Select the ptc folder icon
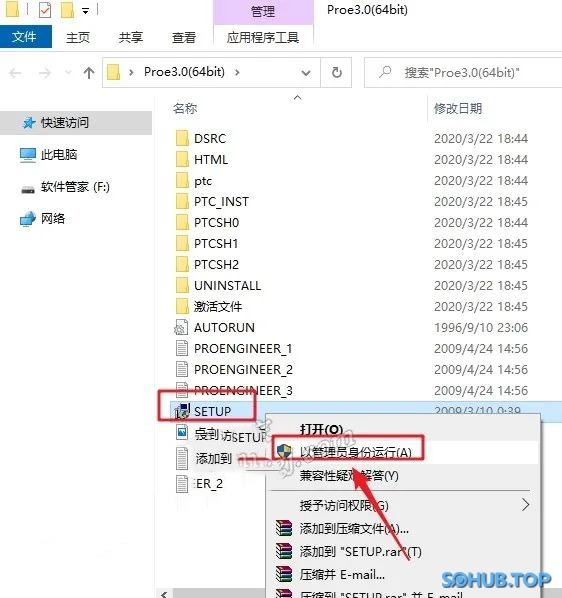The width and height of the screenshot is (562, 598). pyautogui.click(x=182, y=180)
